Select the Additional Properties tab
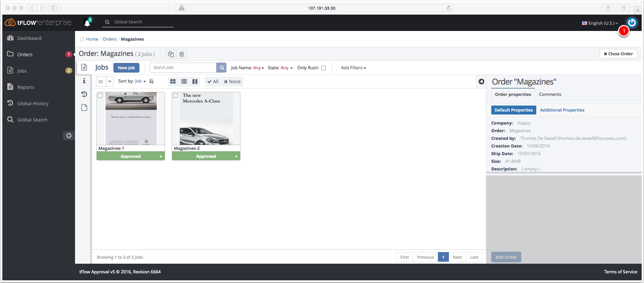The height and width of the screenshot is (283, 644). (x=562, y=110)
